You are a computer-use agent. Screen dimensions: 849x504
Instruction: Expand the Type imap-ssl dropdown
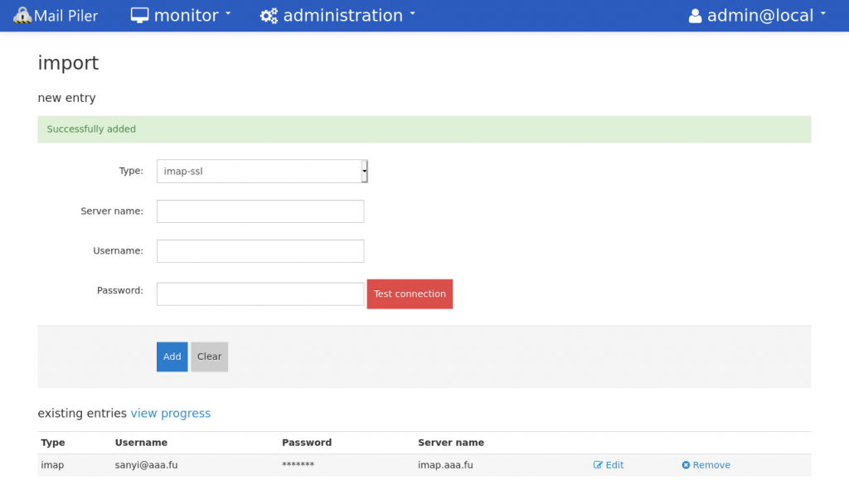[x=262, y=171]
